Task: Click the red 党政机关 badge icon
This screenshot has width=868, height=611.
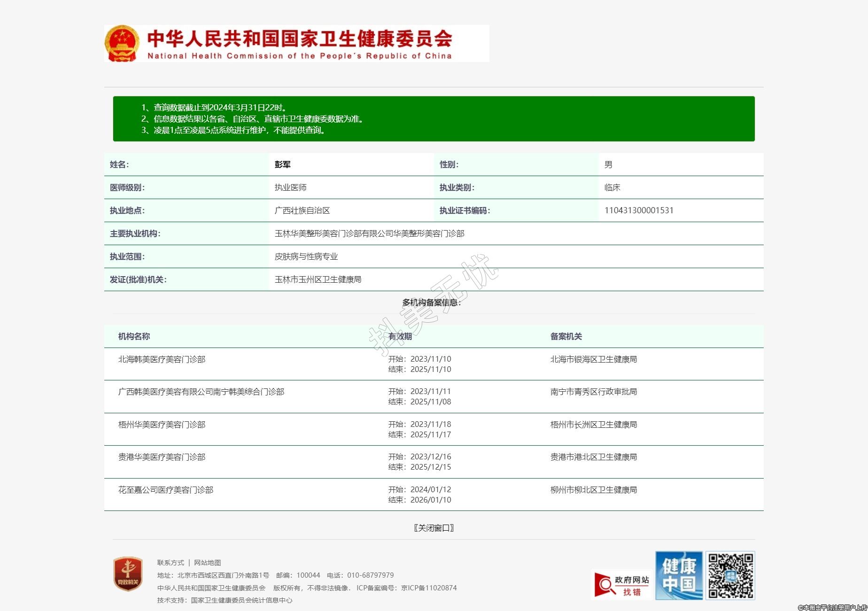Action: pyautogui.click(x=128, y=574)
